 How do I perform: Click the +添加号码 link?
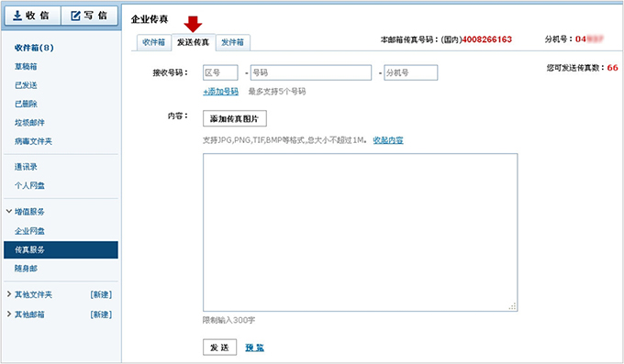coord(221,92)
